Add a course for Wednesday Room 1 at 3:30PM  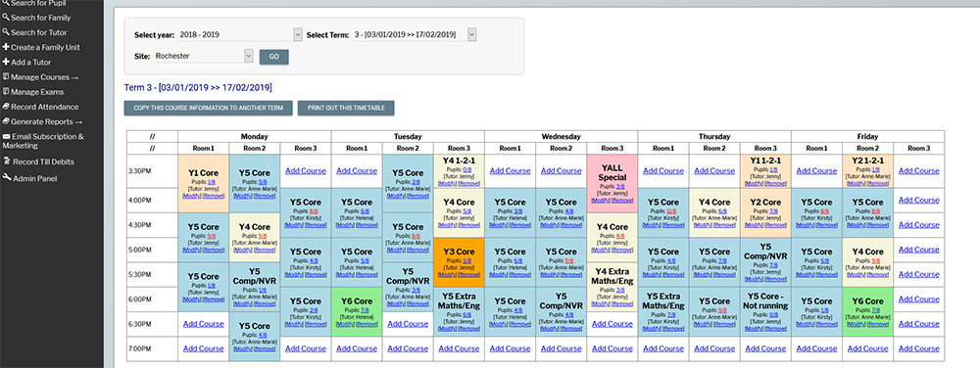pyautogui.click(x=510, y=171)
